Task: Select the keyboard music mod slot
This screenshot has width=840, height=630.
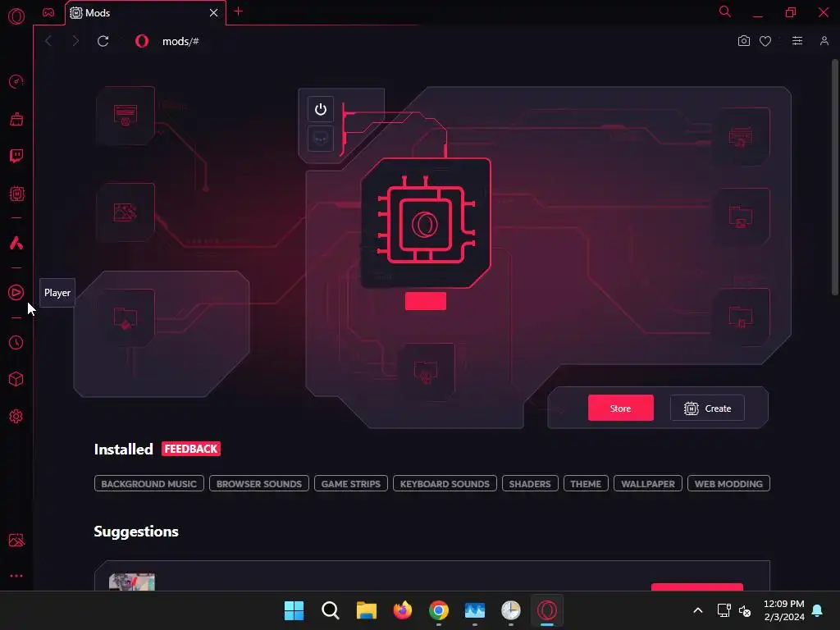Action: coord(741,137)
